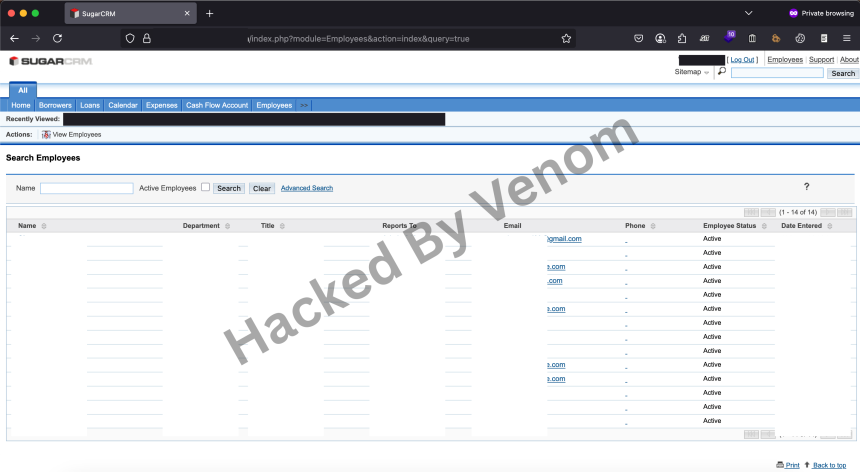Open the Loans module
The height and width of the screenshot is (472, 860).
click(x=90, y=105)
